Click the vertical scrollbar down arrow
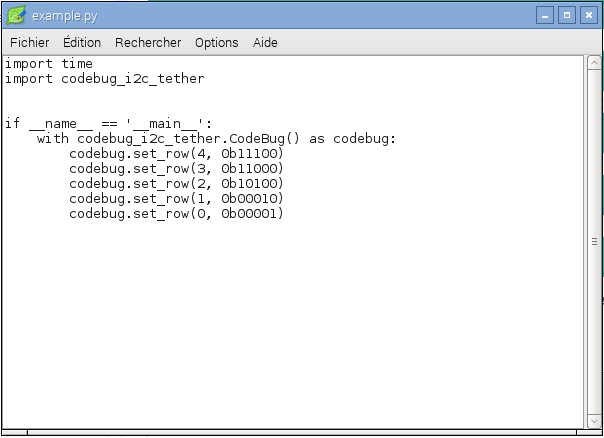 coord(594,421)
